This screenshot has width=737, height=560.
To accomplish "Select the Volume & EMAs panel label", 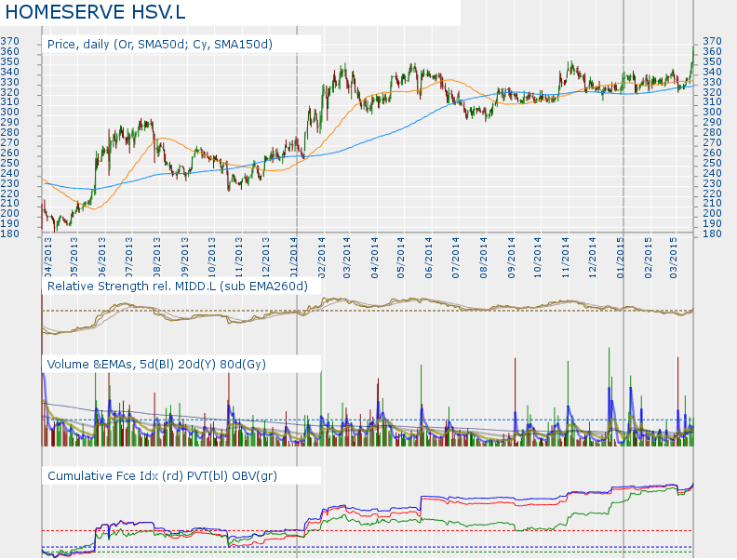I will [156, 364].
